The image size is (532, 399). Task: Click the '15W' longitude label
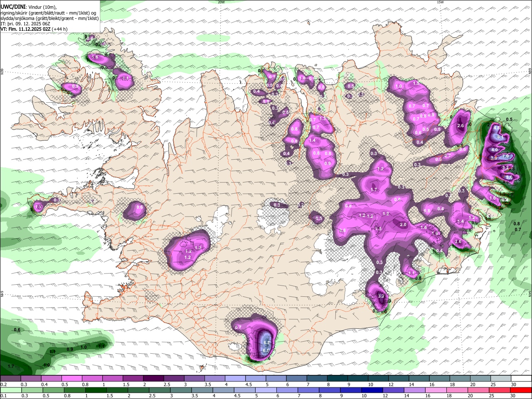(440, 2)
